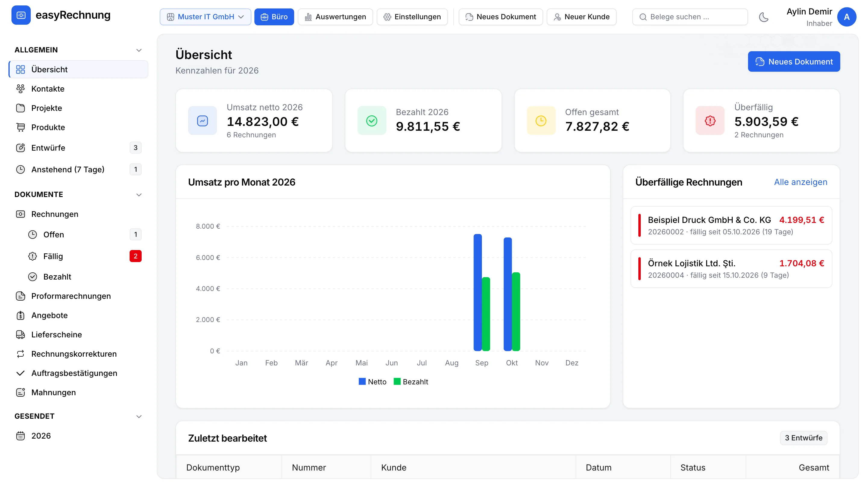This screenshot has width=868, height=488.
Task: Collapse the GESENDET sidebar section
Action: pos(139,416)
